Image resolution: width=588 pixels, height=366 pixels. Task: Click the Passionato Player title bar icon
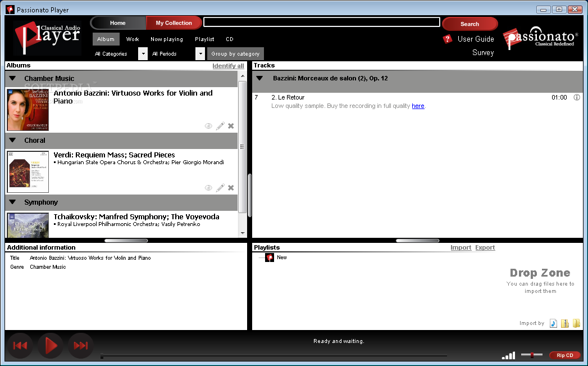tap(10, 10)
